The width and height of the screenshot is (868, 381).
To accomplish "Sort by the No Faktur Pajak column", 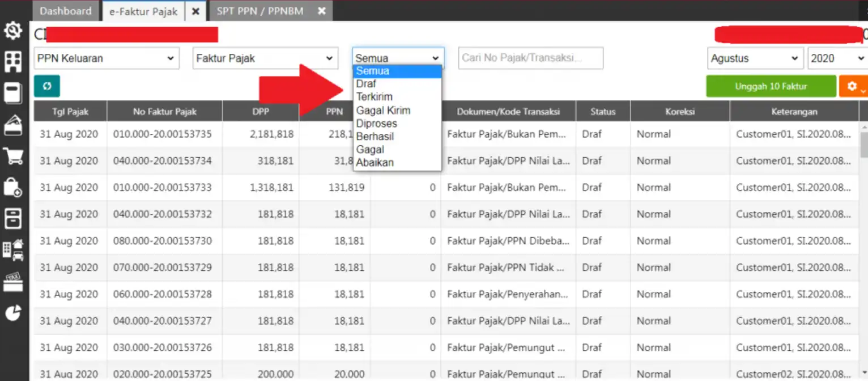I will click(165, 112).
